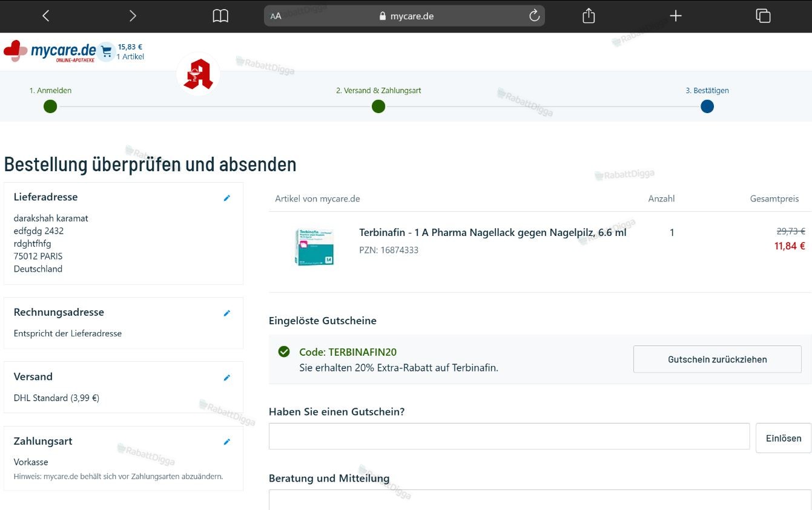Click the DHL Standard (3,99 €) text
Image resolution: width=812 pixels, height=510 pixels.
(x=56, y=398)
